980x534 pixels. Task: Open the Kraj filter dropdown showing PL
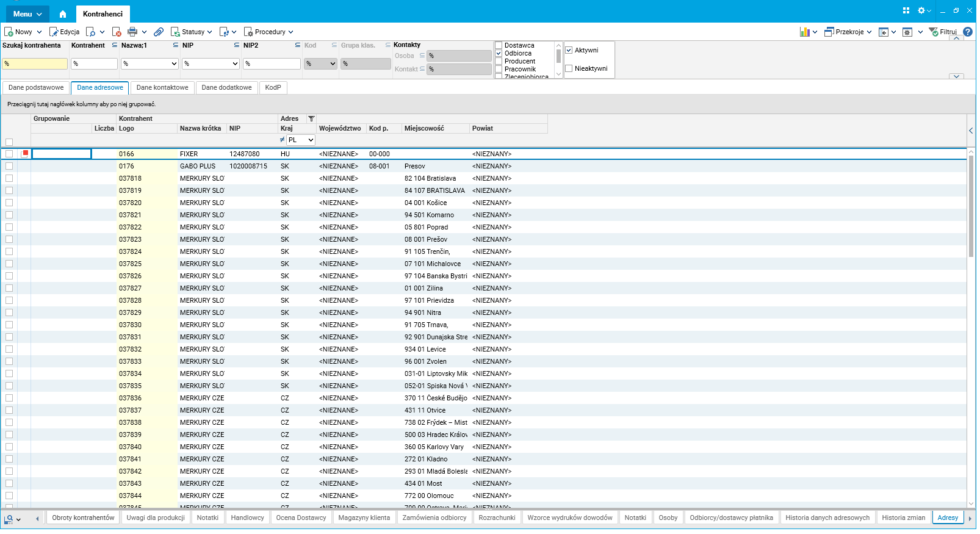(301, 140)
